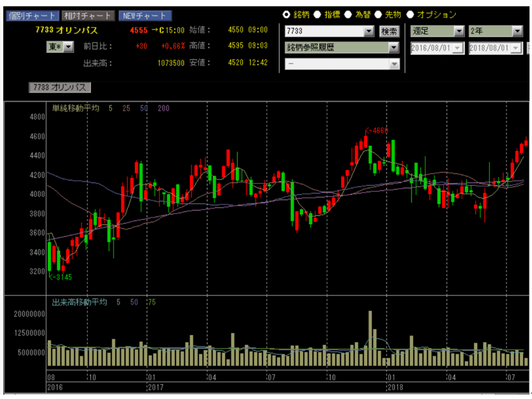Open the 銘柄参照履歴 history dropdown
Viewport: 532px width, 399px height.
[393, 47]
